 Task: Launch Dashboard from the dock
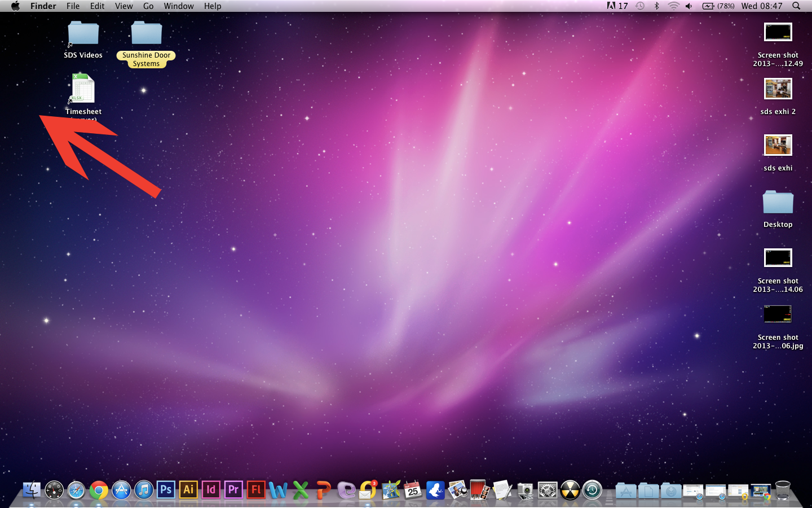point(54,490)
